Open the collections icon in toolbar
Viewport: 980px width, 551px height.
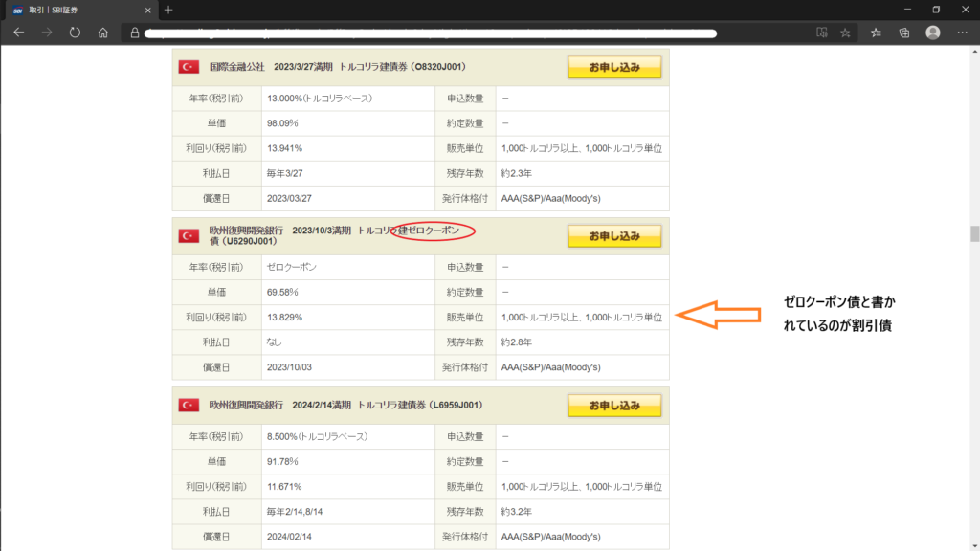904,32
